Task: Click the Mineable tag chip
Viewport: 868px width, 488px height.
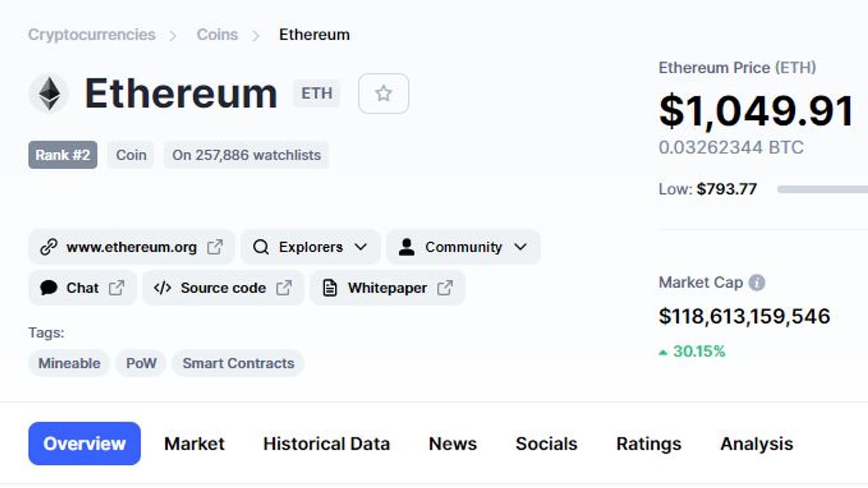Action: coord(69,363)
